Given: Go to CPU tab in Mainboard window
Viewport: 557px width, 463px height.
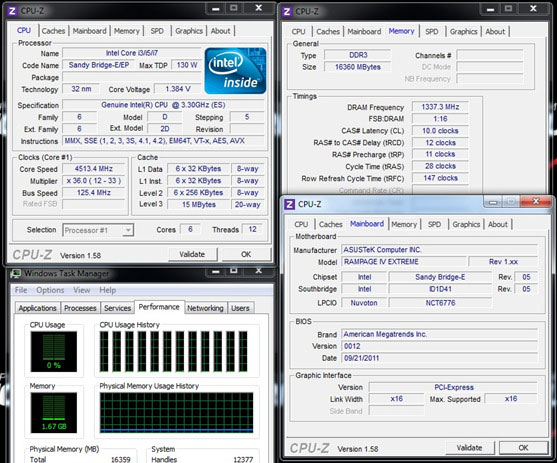Looking at the screenshot, I should pyautogui.click(x=301, y=224).
